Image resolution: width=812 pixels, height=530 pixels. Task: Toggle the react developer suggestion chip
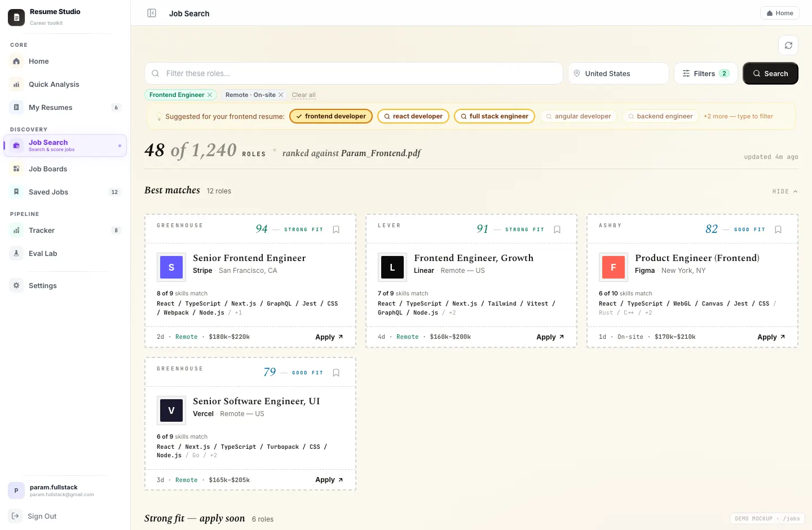[x=413, y=116]
